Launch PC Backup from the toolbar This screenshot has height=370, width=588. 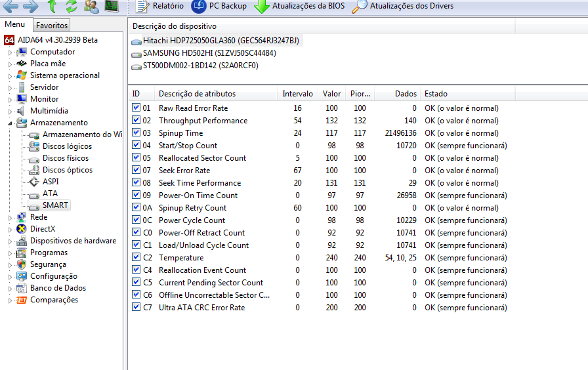pos(219,6)
